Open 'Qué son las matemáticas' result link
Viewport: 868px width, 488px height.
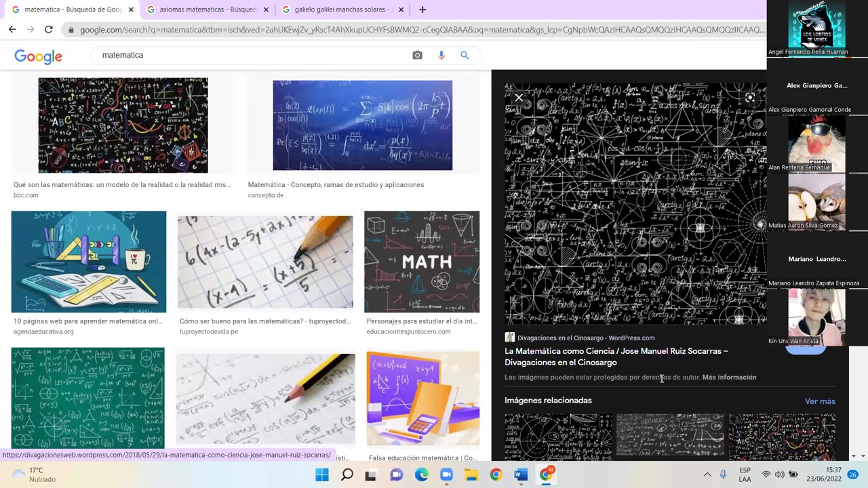122,184
